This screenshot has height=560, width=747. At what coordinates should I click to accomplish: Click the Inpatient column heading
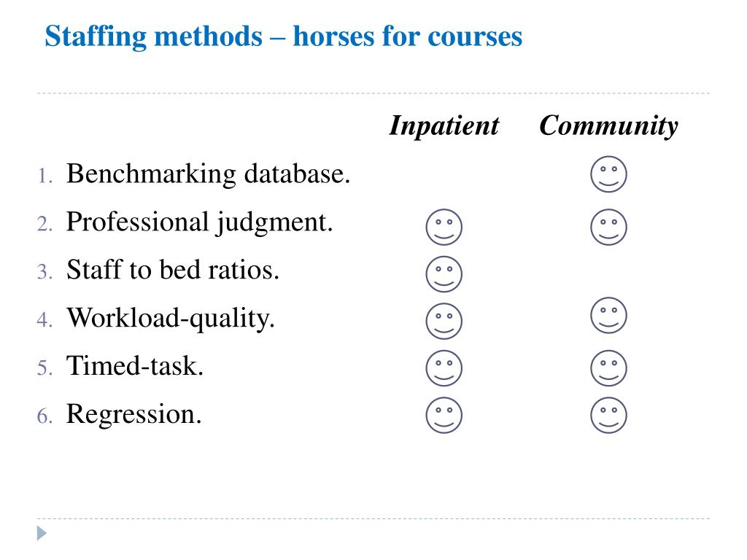(444, 126)
